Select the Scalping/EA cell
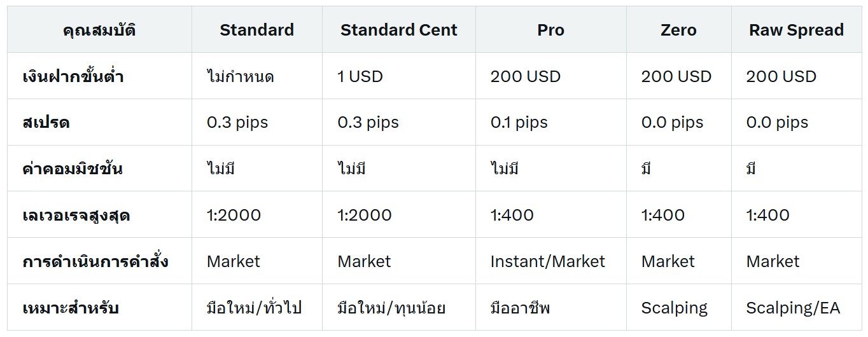The image size is (868, 337). tap(793, 308)
